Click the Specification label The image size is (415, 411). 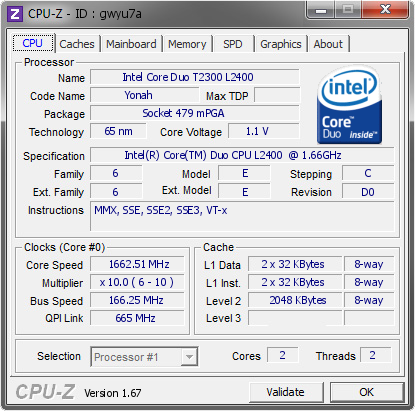pyautogui.click(x=54, y=156)
